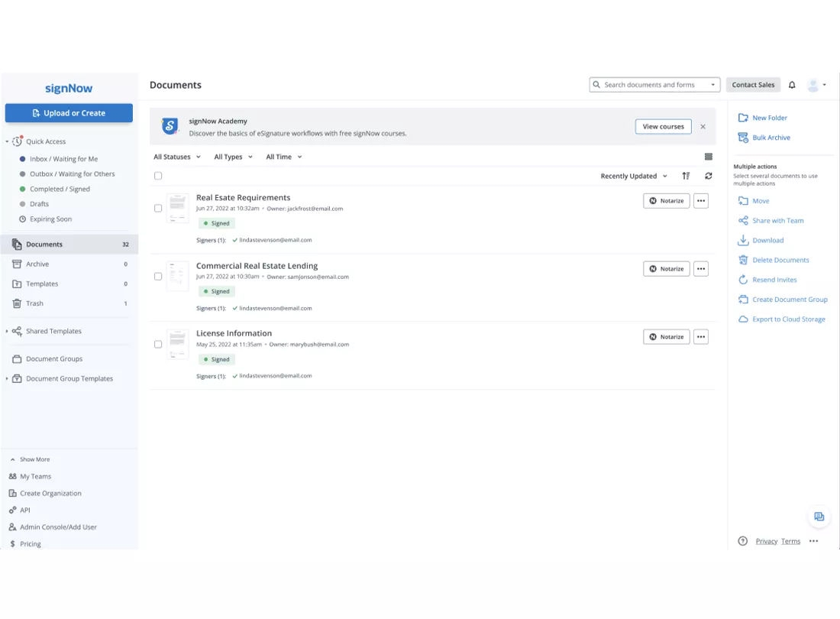The height and width of the screenshot is (619, 840).
Task: Open more options for Commercial Real Estate Lending
Action: click(x=701, y=269)
